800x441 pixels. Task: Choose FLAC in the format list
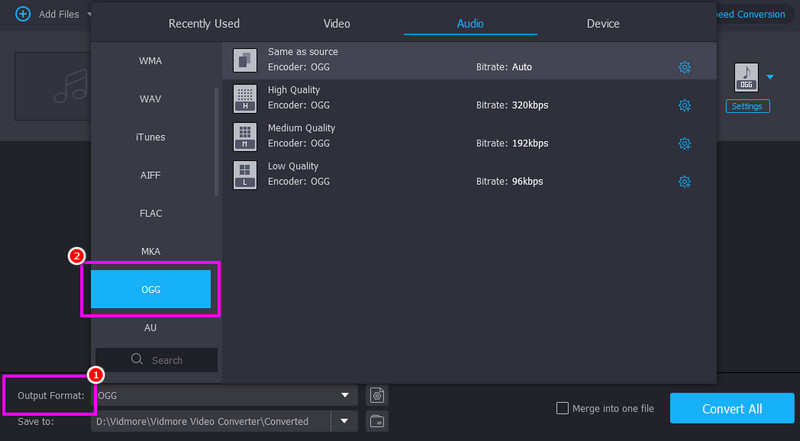click(151, 213)
